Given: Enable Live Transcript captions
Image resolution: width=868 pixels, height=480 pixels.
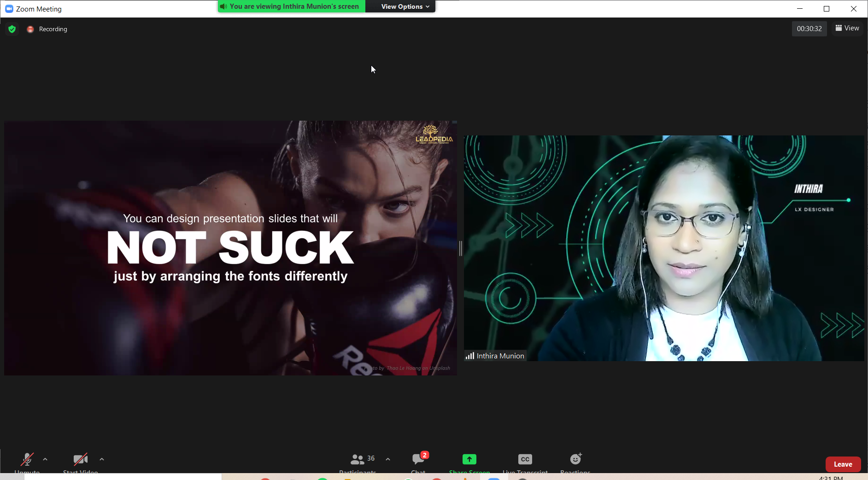Looking at the screenshot, I should pos(525,462).
